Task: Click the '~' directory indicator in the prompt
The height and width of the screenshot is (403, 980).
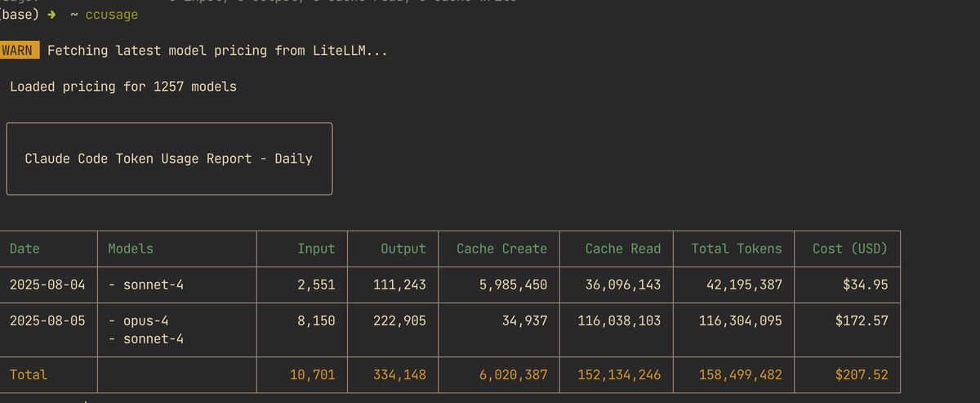Action: (73, 15)
